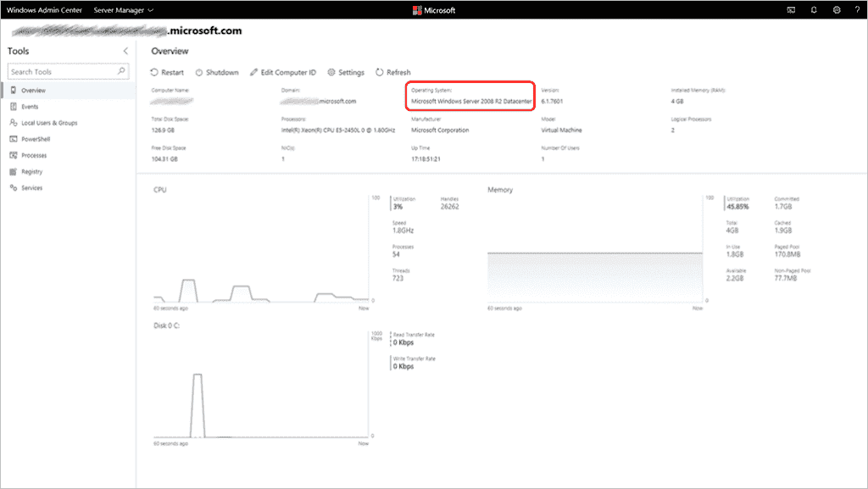The image size is (868, 489).
Task: Click the notifications bell icon
Action: [814, 10]
